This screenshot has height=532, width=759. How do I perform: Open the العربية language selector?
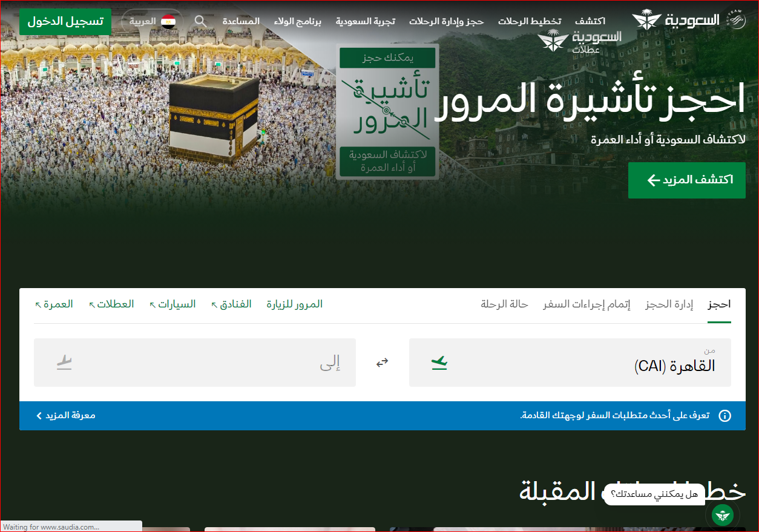point(143,22)
